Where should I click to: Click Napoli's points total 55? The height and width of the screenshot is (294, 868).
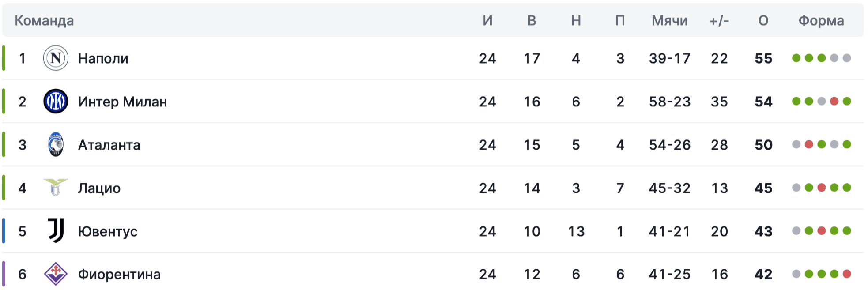[x=763, y=58]
